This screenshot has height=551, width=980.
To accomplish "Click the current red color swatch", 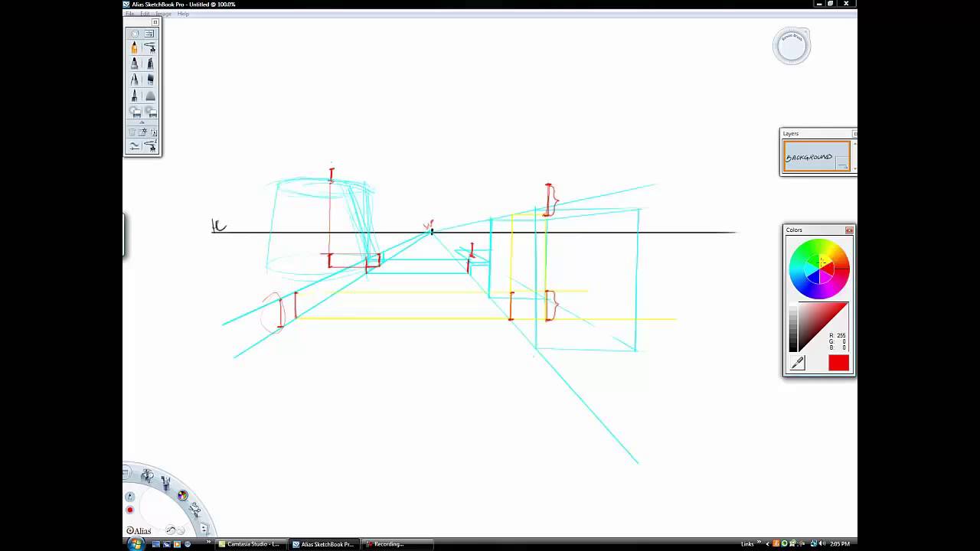I will point(838,363).
